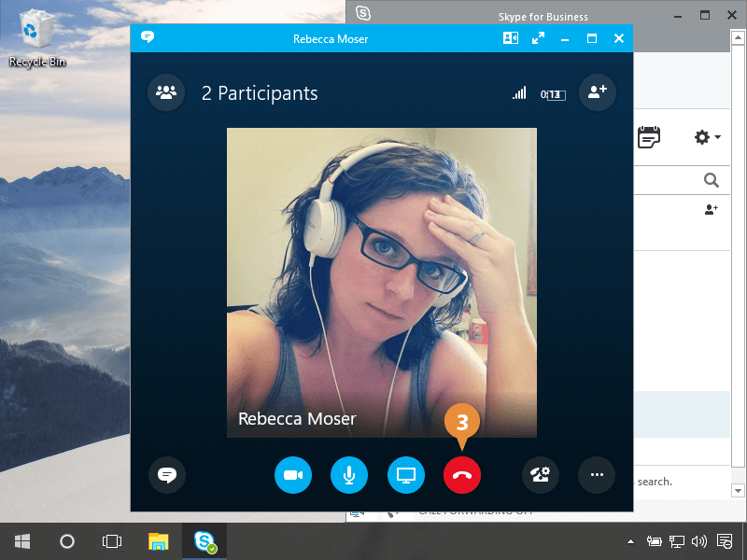Click the contacts search magnifier
This screenshot has width=747, height=560.
pos(712,180)
